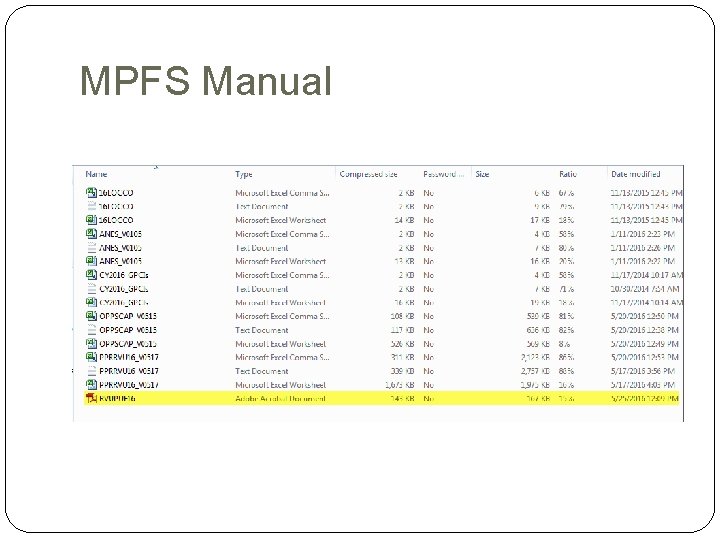Screen dimensions: 720x540
Task: Sort by the Size column header
Action: tap(482, 174)
